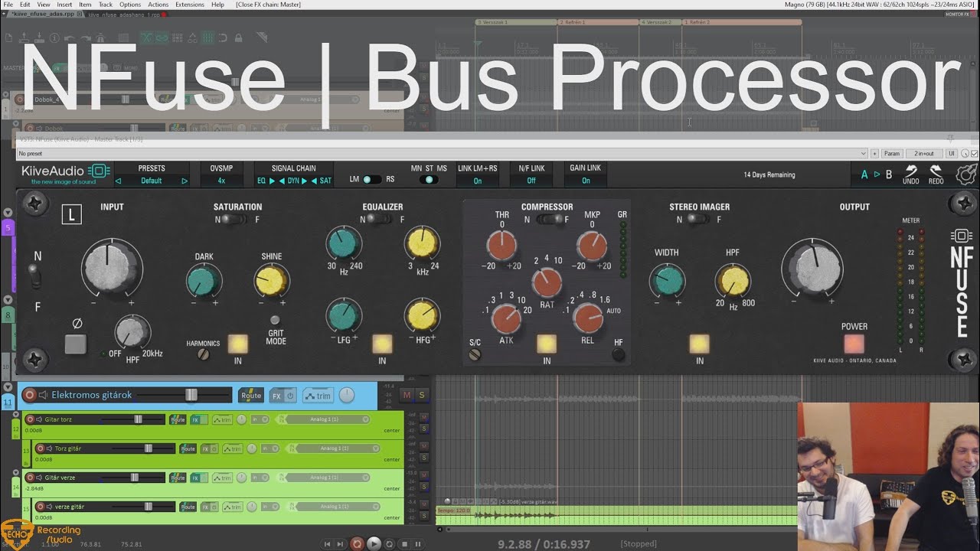980x551 pixels.
Task: Toggle the Saturation IN button
Action: point(237,344)
